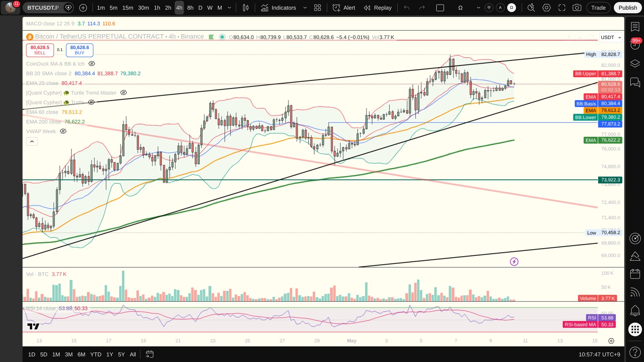Open notifications bell in right sidebar
The image size is (644, 362).
[635, 311]
